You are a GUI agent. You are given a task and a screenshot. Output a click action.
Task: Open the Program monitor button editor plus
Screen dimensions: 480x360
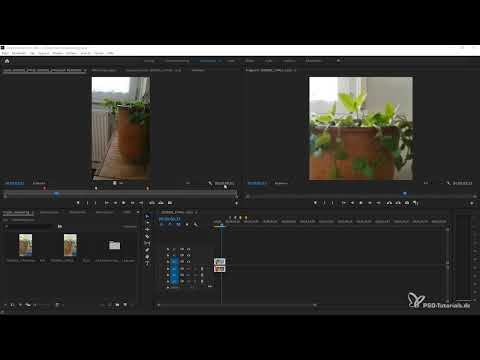(x=472, y=203)
